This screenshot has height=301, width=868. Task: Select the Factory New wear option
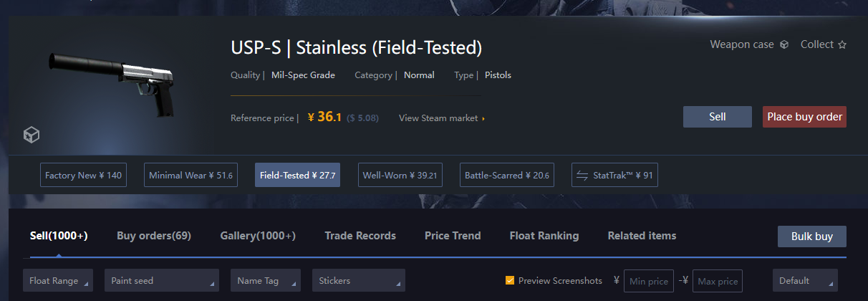click(x=83, y=176)
